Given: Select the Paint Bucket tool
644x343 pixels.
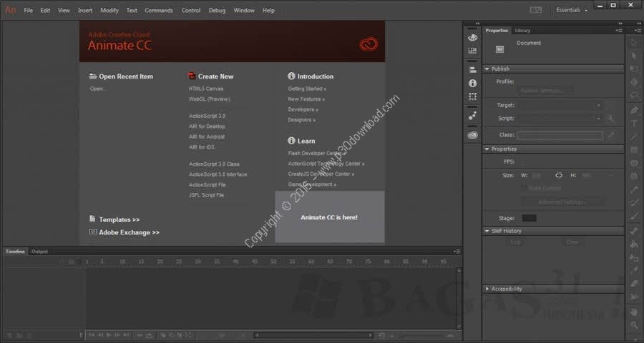Looking at the screenshot, I should 634,244.
